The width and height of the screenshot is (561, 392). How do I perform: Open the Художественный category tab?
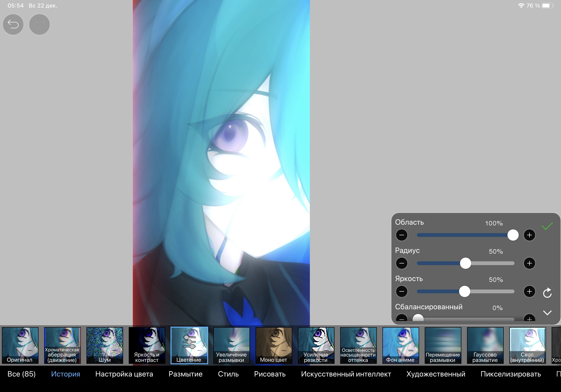pyautogui.click(x=436, y=374)
